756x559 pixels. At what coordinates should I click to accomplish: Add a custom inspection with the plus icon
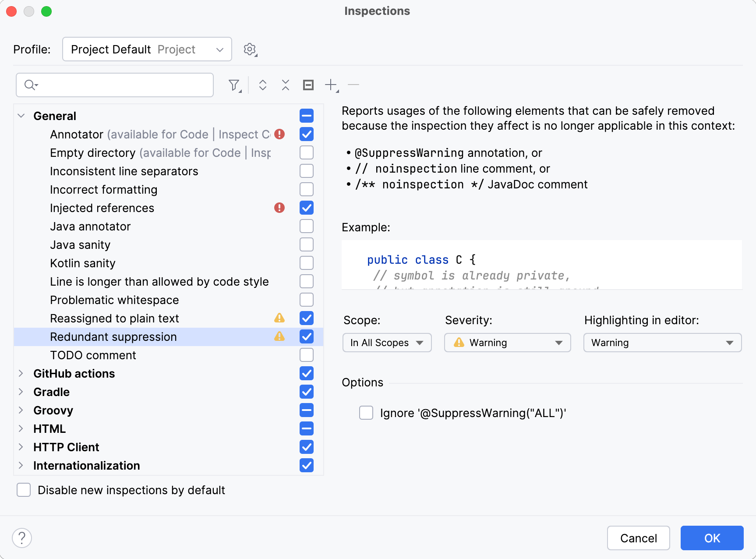330,85
